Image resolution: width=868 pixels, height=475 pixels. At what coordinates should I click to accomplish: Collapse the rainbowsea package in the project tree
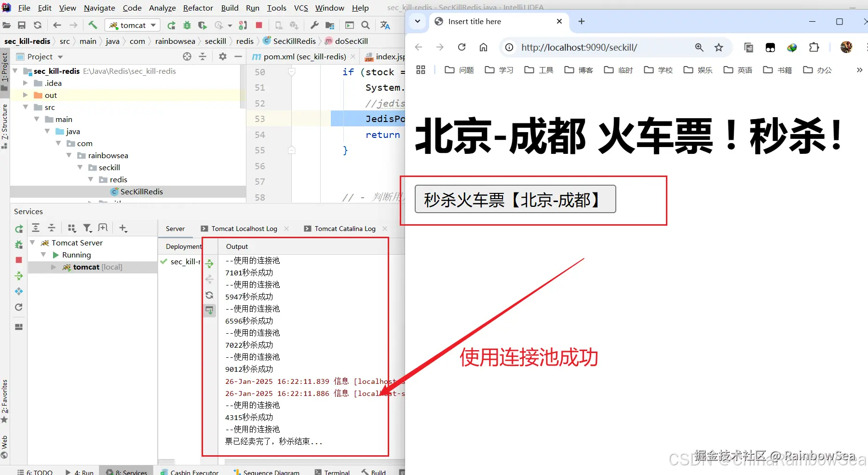(x=69, y=155)
